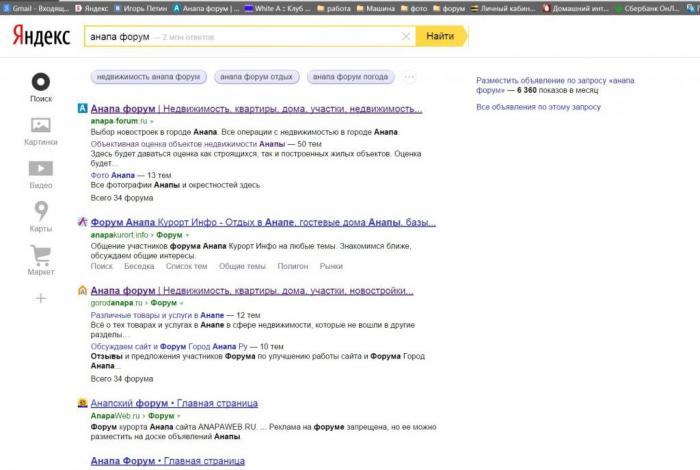Viewport: 700px width, 470px height.
Task: Open Различные товары и услуги sublink
Action: (157, 315)
